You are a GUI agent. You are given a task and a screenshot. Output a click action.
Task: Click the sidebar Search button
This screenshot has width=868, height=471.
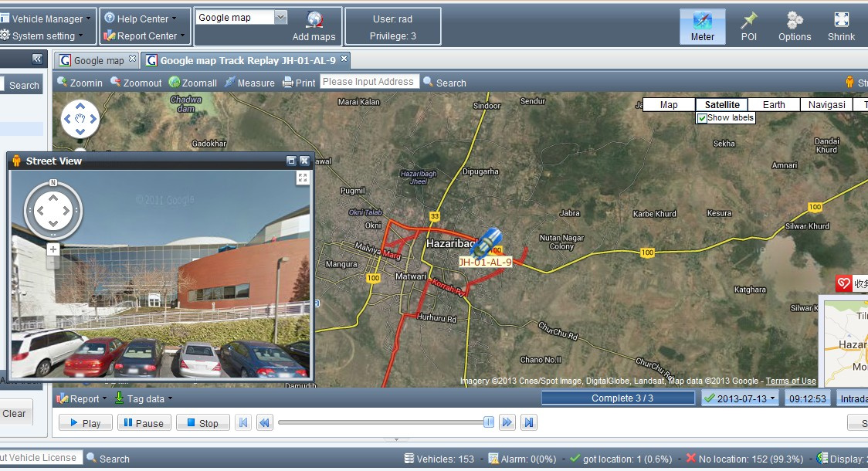point(24,85)
